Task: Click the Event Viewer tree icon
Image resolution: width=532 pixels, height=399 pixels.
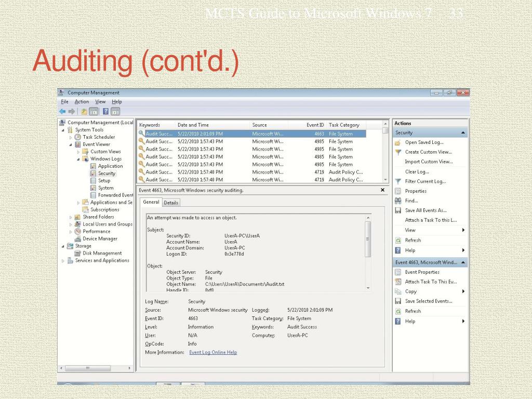Action: tap(78, 144)
